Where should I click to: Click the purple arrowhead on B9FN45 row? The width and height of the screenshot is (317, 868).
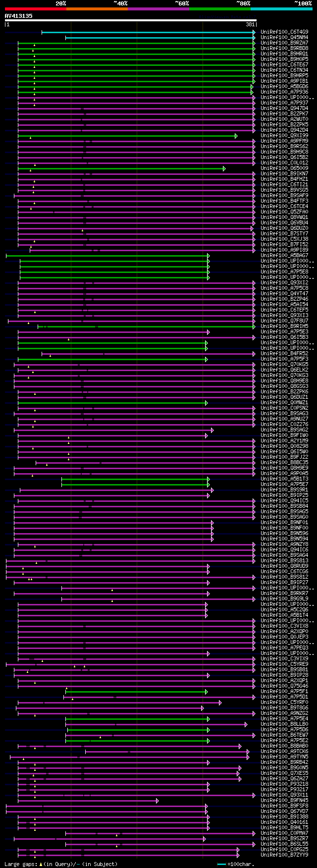coord(158,801)
